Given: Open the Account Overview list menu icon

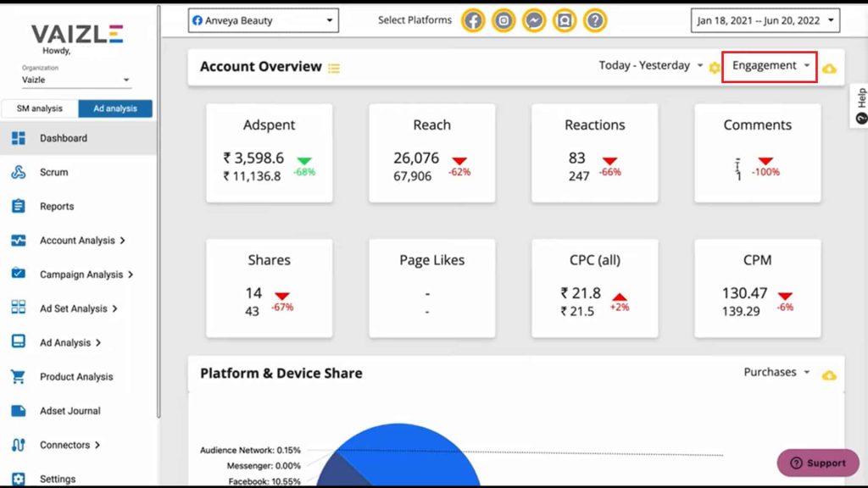Looking at the screenshot, I should [x=334, y=68].
